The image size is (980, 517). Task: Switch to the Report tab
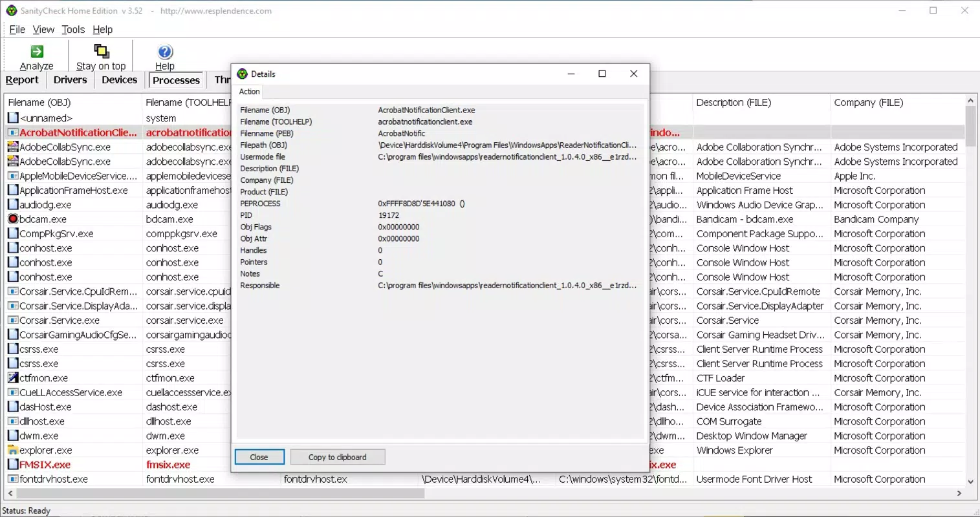(x=23, y=80)
